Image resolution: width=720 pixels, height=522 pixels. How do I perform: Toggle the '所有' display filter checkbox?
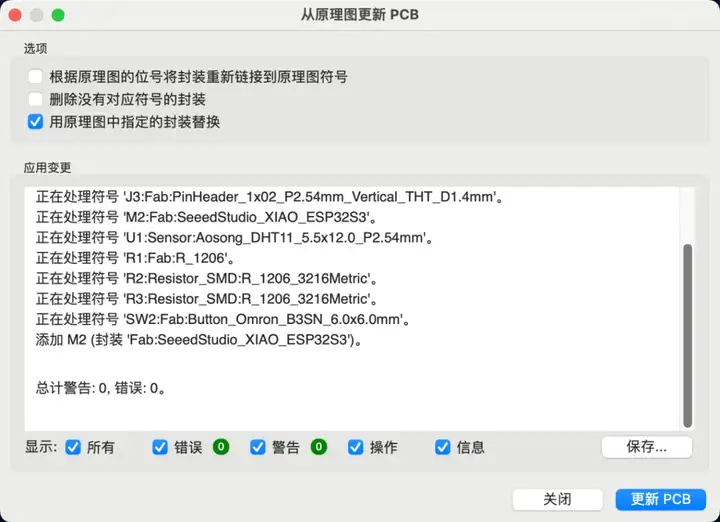(73, 447)
